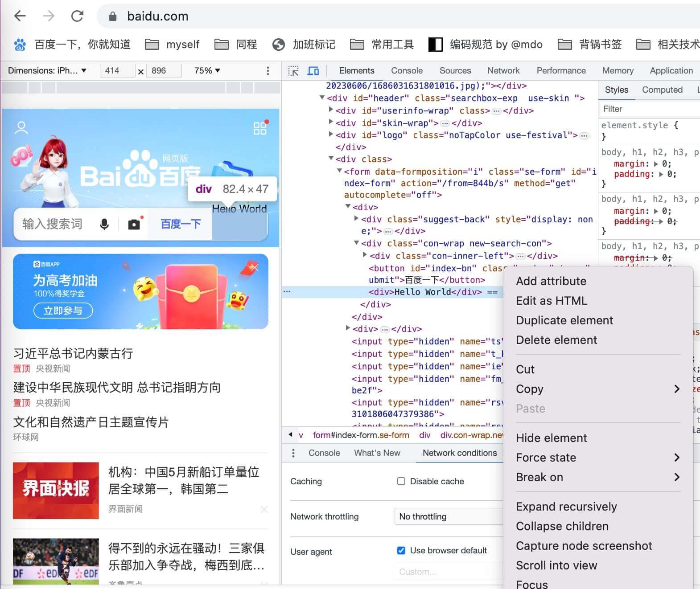The image size is (700, 589).
Task: Open device toolbar more options menu
Action: (268, 71)
